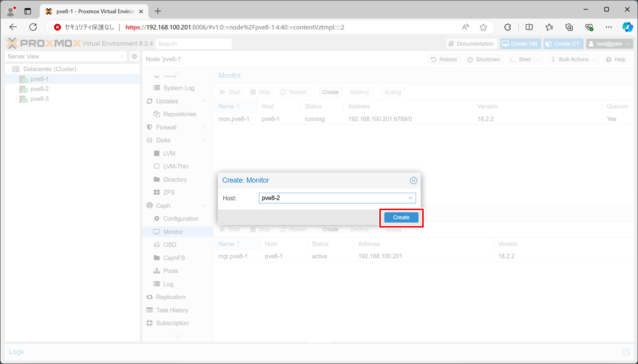Click the Create button in Monitor dialog
The image size is (638, 364).
click(x=401, y=218)
